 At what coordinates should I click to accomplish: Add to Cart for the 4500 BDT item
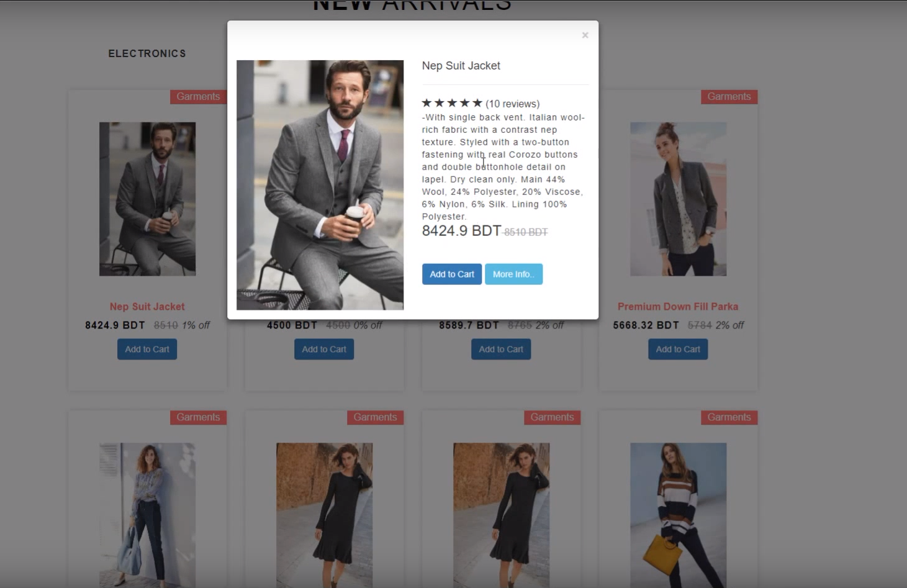click(324, 350)
